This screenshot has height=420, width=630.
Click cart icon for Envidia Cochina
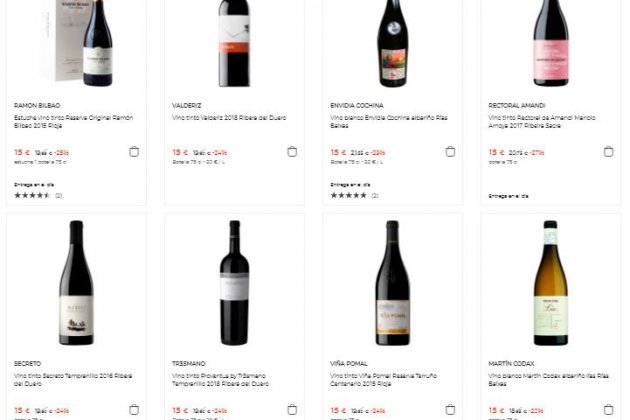[x=450, y=152]
